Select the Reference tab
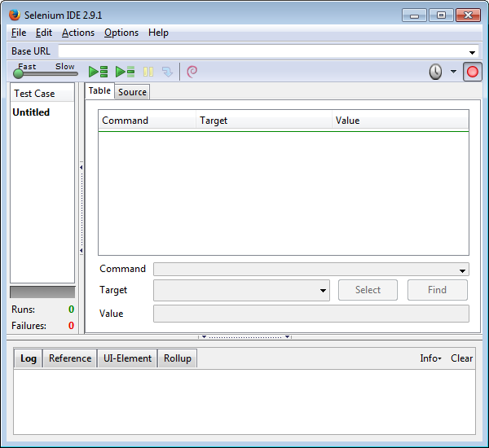Viewport: 489px width, 448px height. [70, 358]
